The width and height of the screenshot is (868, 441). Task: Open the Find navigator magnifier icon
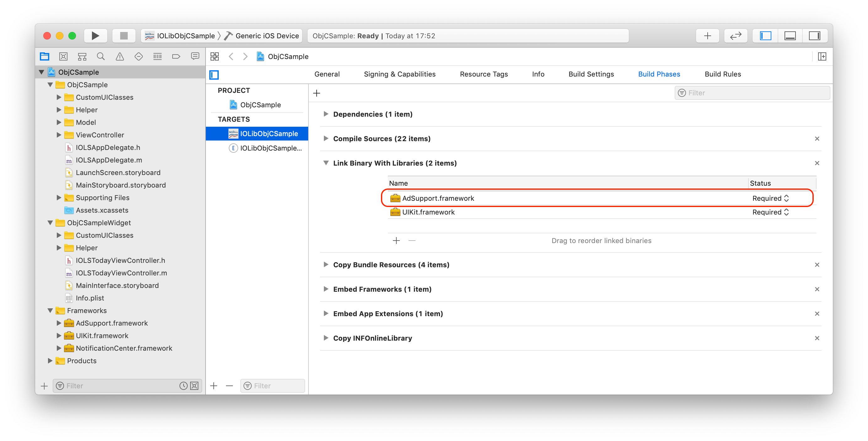[x=101, y=56]
